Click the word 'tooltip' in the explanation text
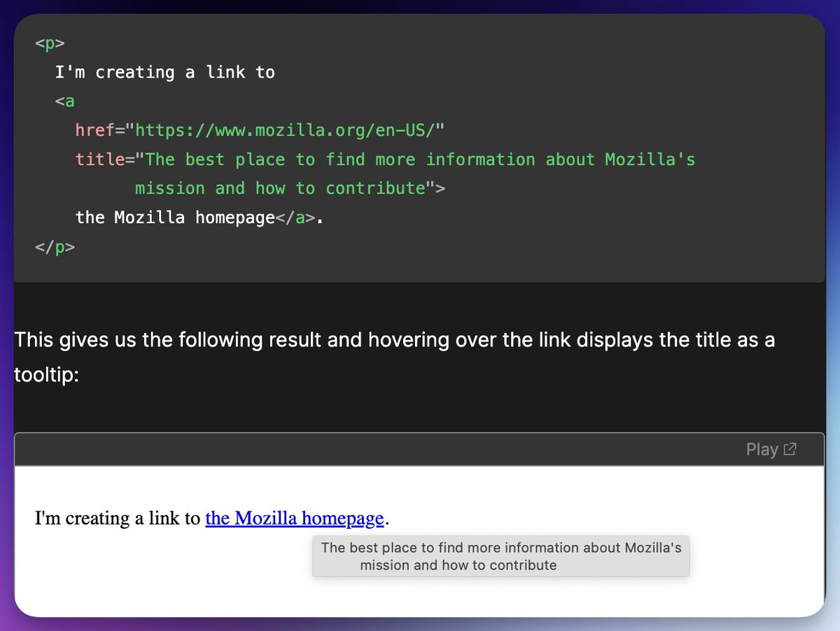This screenshot has height=631, width=840. pyautogui.click(x=43, y=375)
